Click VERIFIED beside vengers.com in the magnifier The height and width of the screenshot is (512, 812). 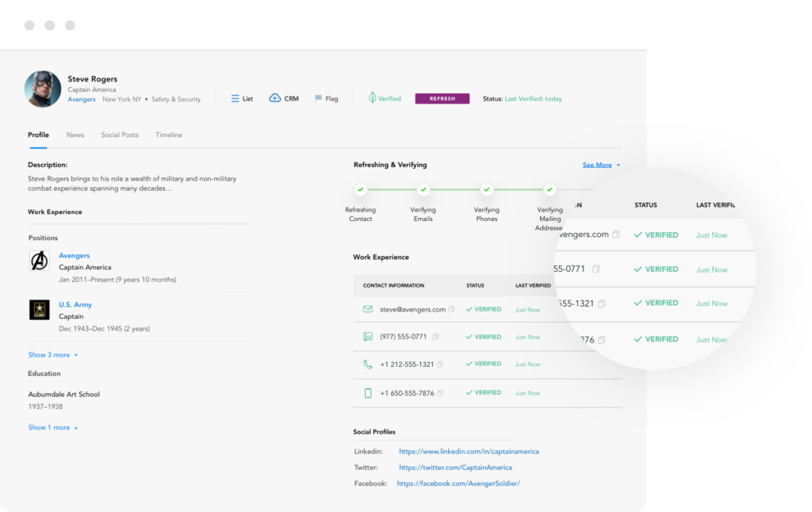656,235
